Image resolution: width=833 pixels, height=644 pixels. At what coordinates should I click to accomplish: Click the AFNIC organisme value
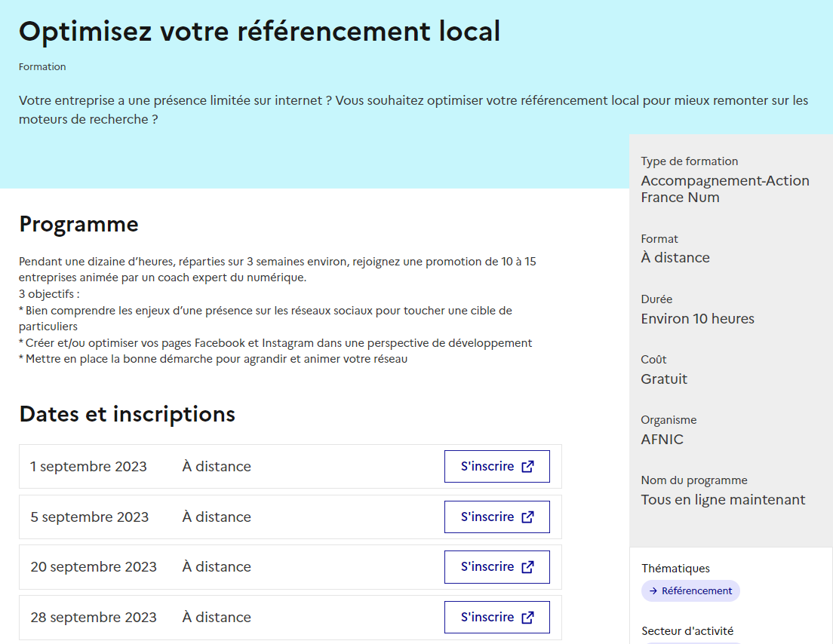[662, 440]
